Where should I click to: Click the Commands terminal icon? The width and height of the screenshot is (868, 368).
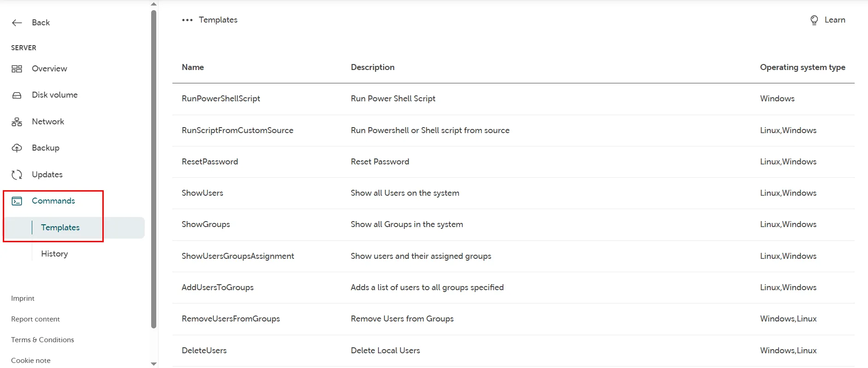(17, 201)
